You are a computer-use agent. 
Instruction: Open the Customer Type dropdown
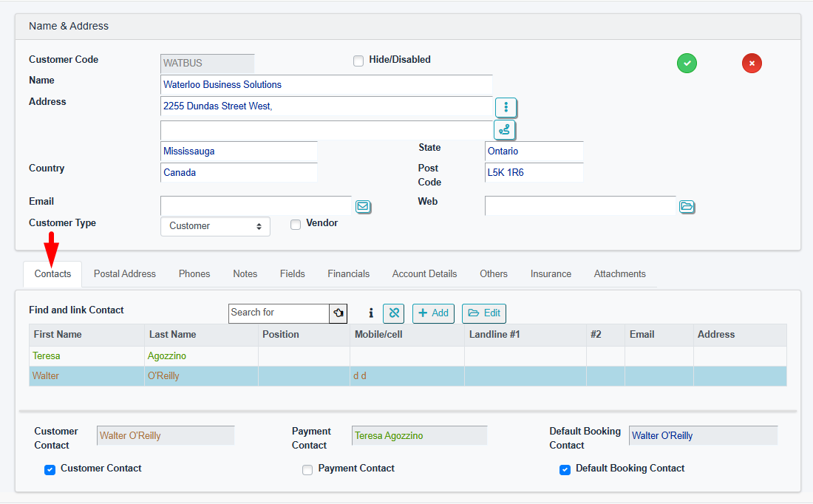(215, 226)
